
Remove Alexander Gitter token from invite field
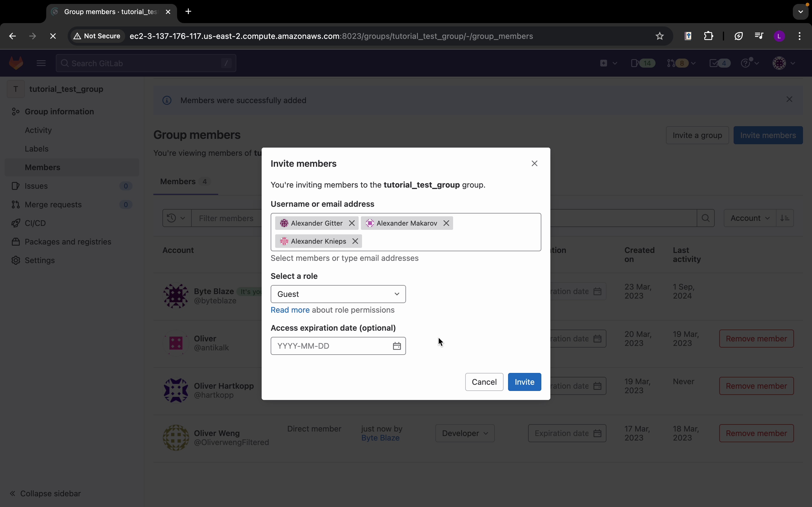tap(352, 223)
